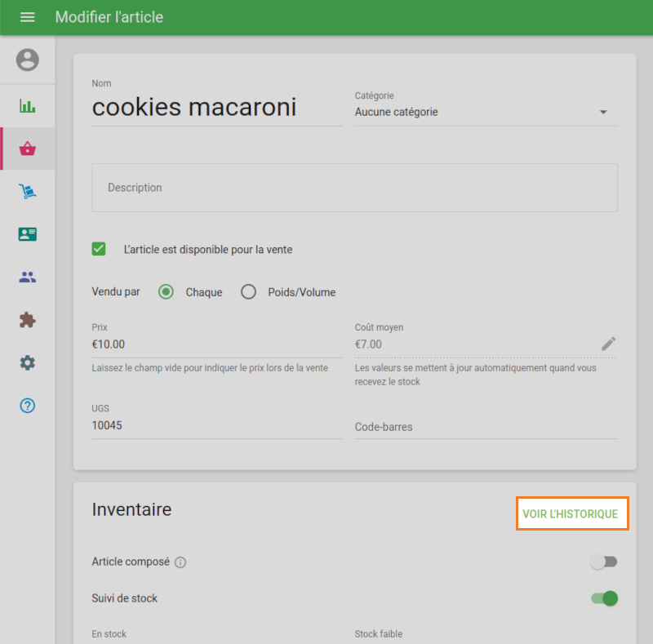The image size is (653, 644).
Task: Open the settings gear icon
Action: coord(28,362)
